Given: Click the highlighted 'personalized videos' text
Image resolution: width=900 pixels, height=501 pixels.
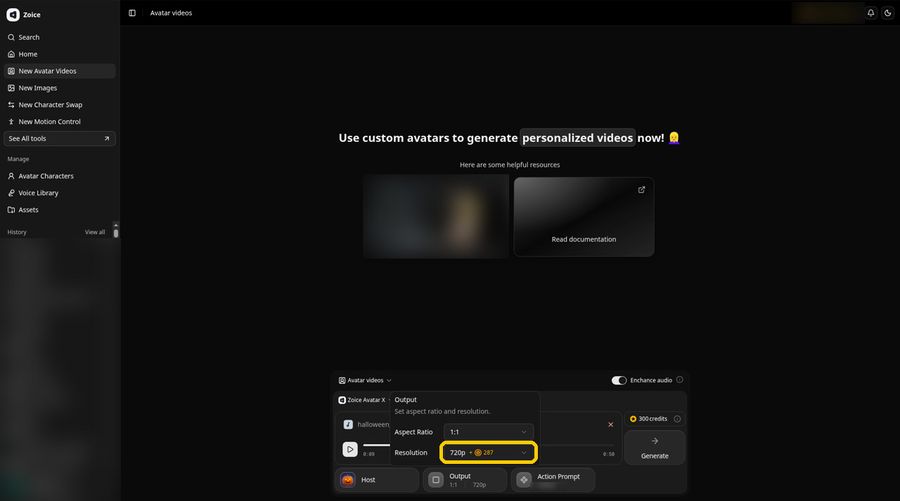Looking at the screenshot, I should 577,138.
